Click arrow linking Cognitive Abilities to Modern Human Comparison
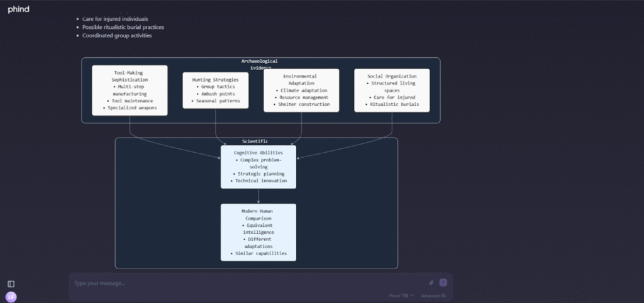This screenshot has height=303, width=644. tap(258, 196)
